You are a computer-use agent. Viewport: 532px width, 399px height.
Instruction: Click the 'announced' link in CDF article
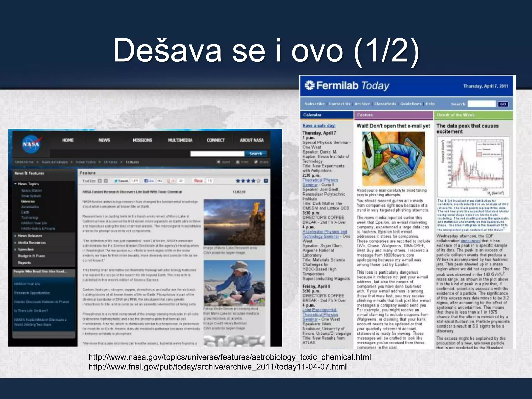click(470, 241)
